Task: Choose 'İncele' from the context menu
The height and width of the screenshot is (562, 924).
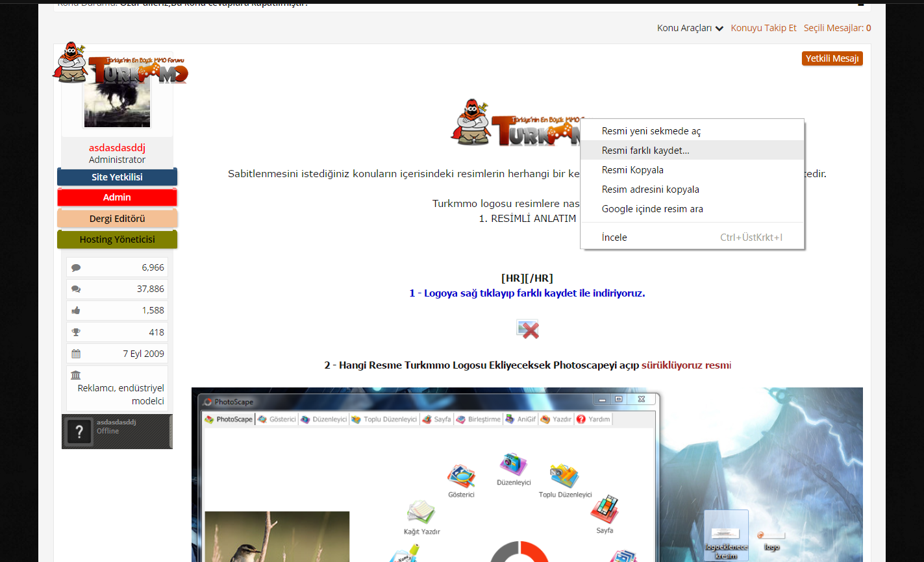Action: tap(692, 238)
